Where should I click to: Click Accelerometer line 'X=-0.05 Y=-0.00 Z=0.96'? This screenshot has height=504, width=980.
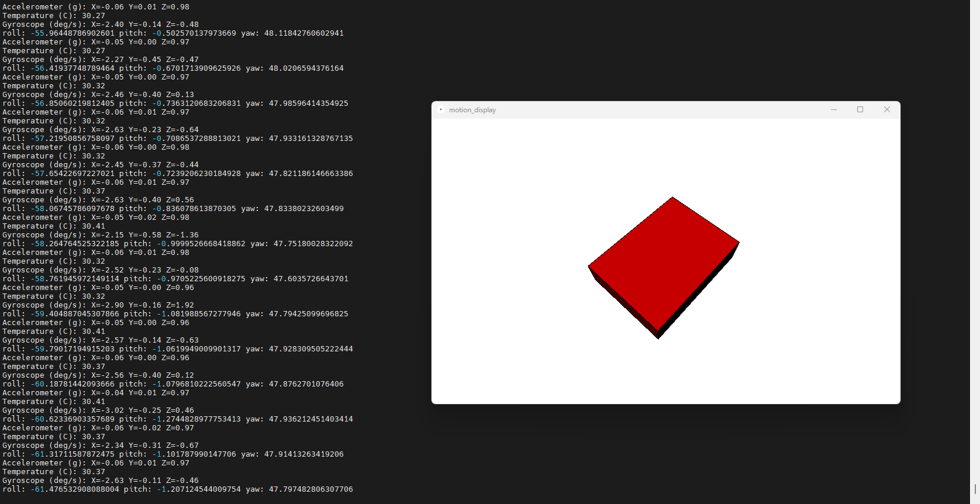point(98,288)
